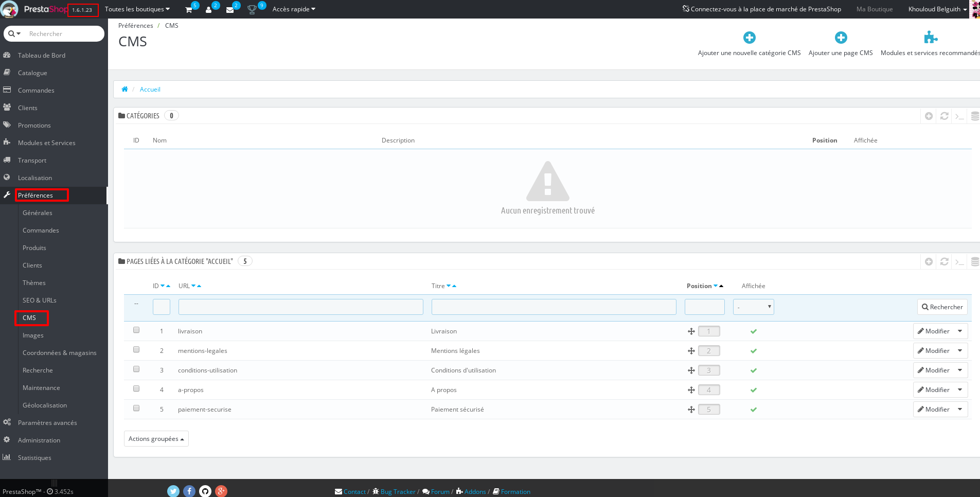The width and height of the screenshot is (980, 497).
Task: Expand the Modifier dropdown for paiement-securise
Action: tap(960, 409)
